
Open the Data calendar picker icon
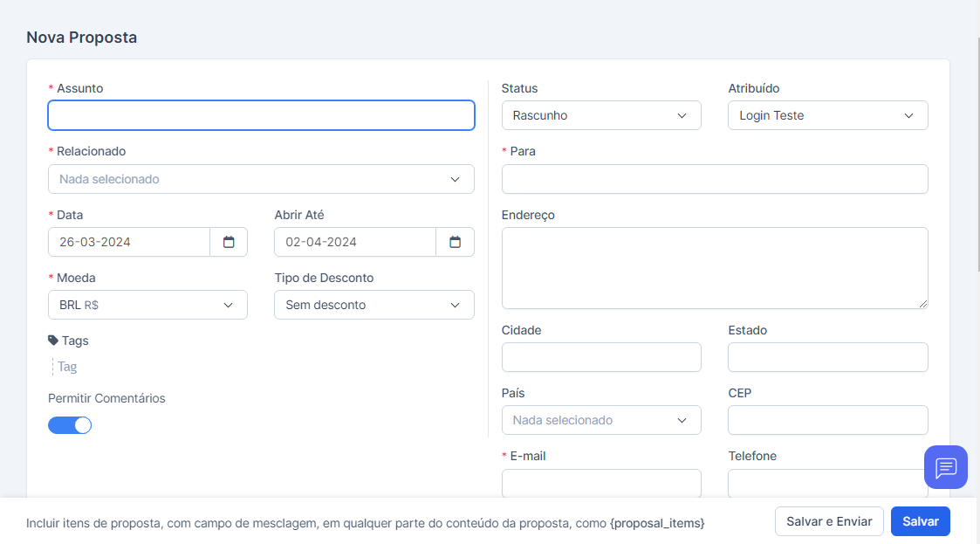229,242
